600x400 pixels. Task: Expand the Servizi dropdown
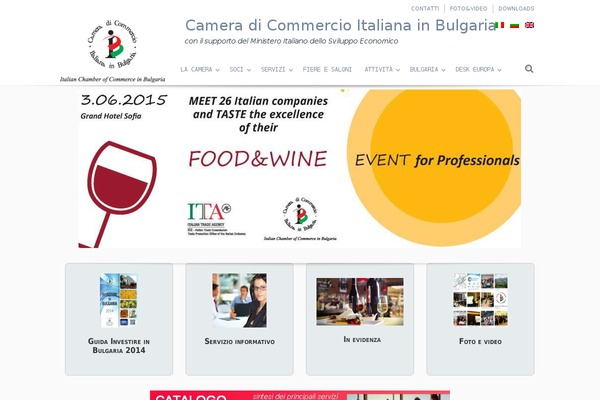click(x=277, y=70)
